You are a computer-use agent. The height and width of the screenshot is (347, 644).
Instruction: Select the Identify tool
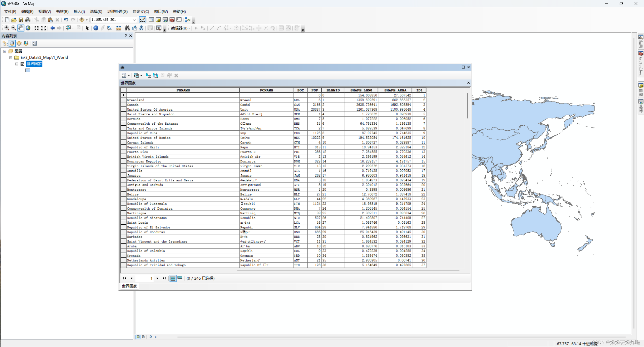tap(96, 28)
